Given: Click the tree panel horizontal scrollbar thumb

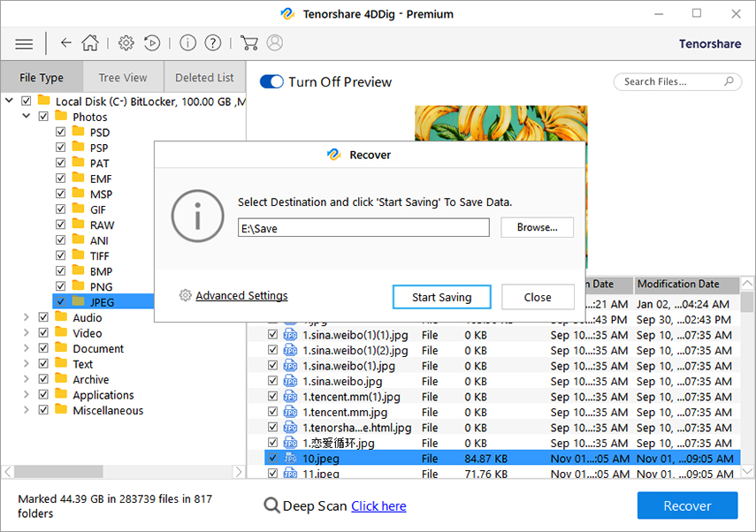Looking at the screenshot, I should point(58,471).
